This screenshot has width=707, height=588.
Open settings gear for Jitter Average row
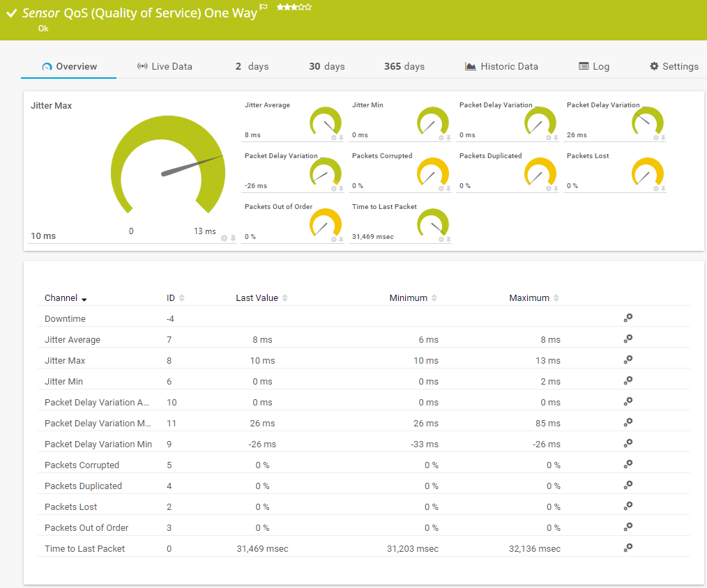click(x=628, y=339)
